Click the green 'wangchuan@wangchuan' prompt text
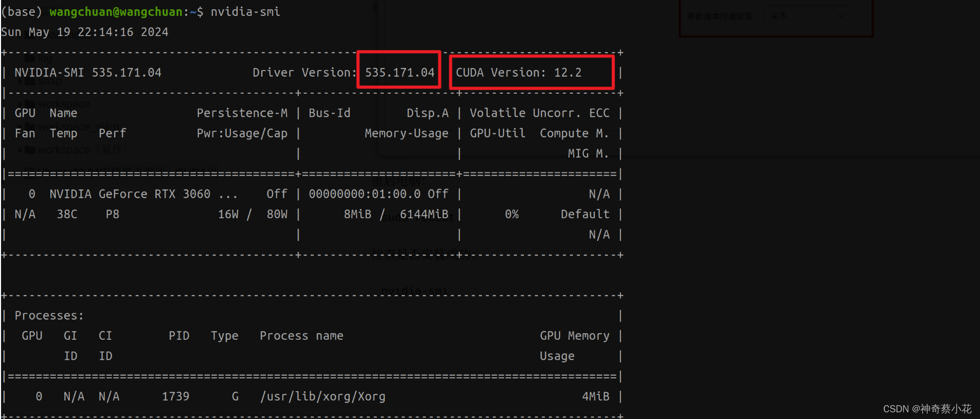The height and width of the screenshot is (419, 980). point(116,11)
